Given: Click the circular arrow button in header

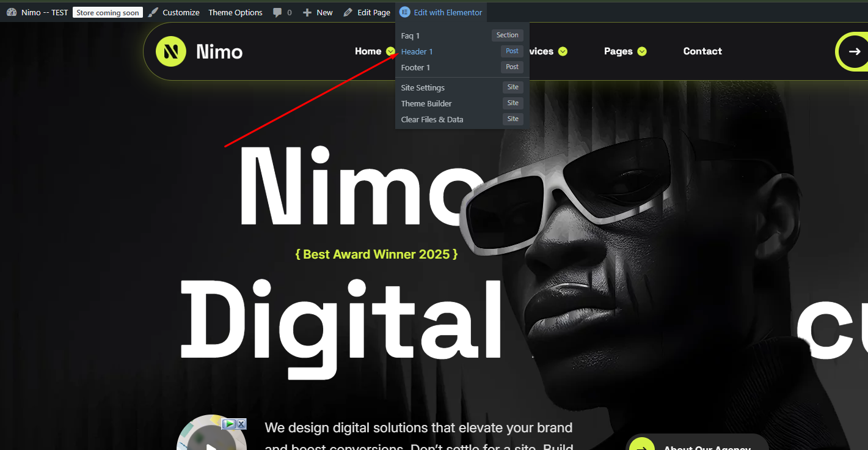Looking at the screenshot, I should 853,51.
